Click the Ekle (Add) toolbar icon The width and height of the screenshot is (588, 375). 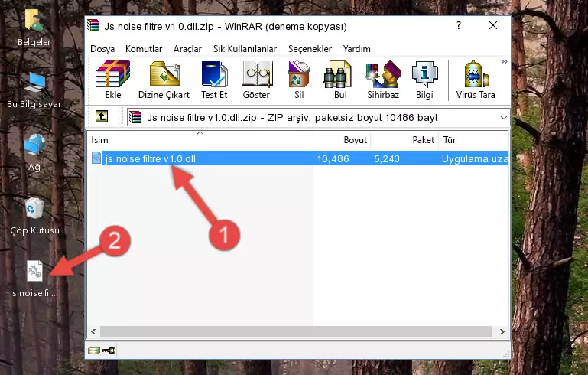(x=113, y=80)
